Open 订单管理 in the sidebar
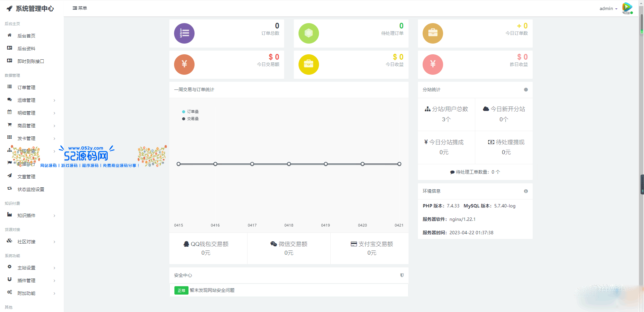Image resolution: width=644 pixels, height=312 pixels. click(26, 87)
